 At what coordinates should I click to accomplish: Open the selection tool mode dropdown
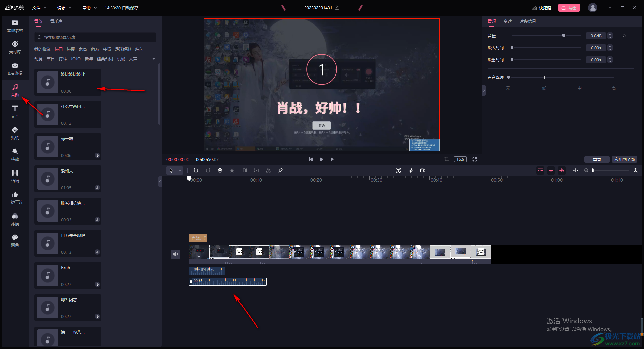[x=180, y=170]
